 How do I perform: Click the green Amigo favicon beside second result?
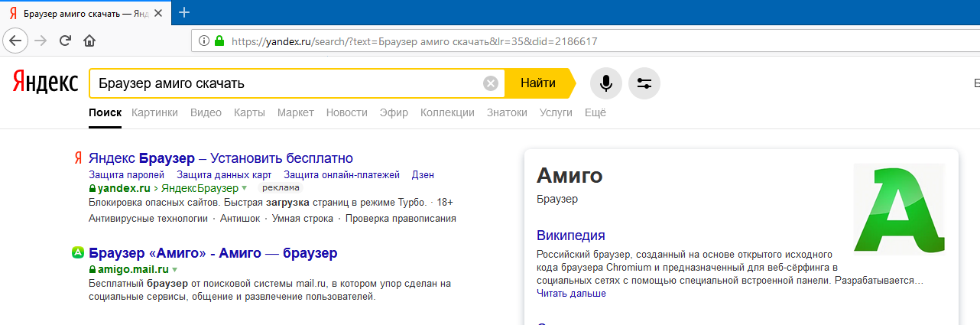coord(77,252)
